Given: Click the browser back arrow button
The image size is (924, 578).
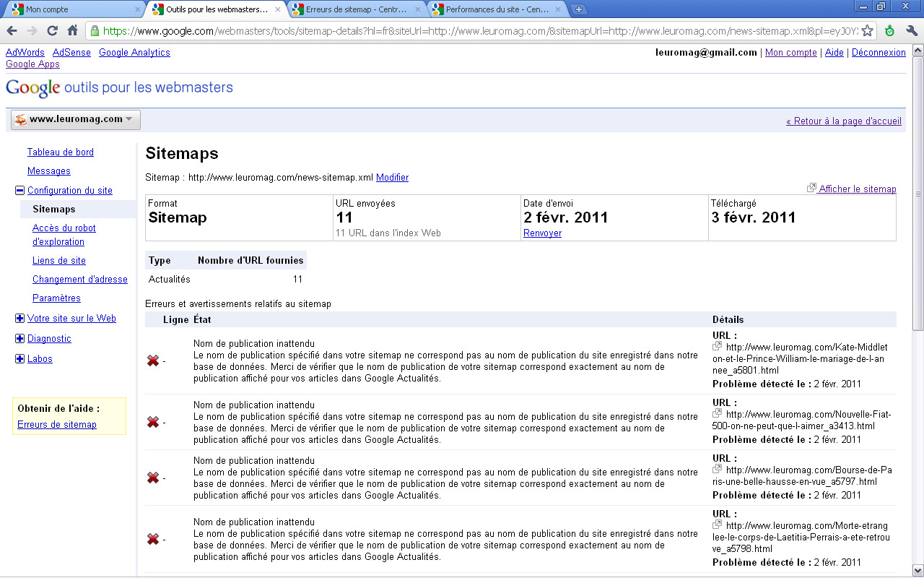Looking at the screenshot, I should tap(12, 31).
